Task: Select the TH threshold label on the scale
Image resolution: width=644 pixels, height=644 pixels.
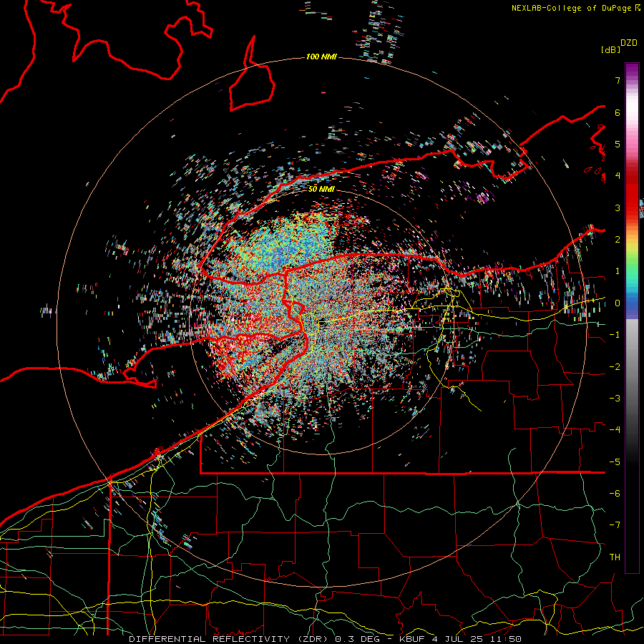Action: 615,557
